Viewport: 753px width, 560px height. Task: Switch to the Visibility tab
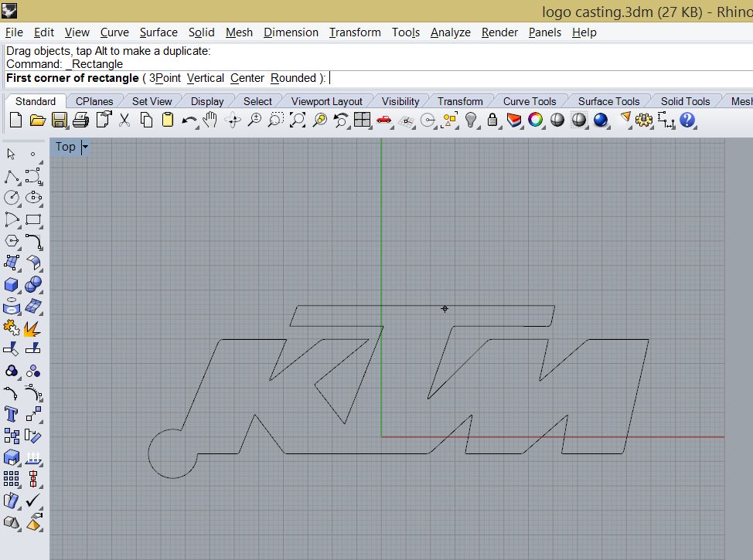[400, 101]
